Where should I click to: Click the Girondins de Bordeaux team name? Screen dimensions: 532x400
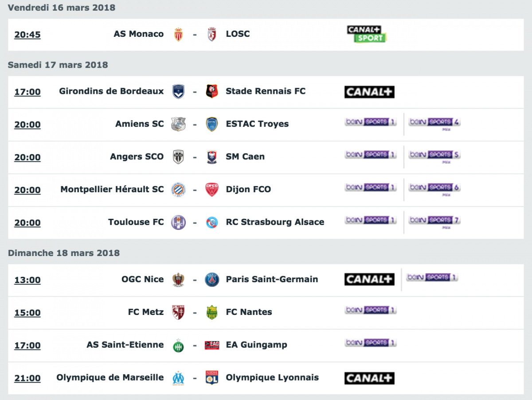click(x=111, y=91)
